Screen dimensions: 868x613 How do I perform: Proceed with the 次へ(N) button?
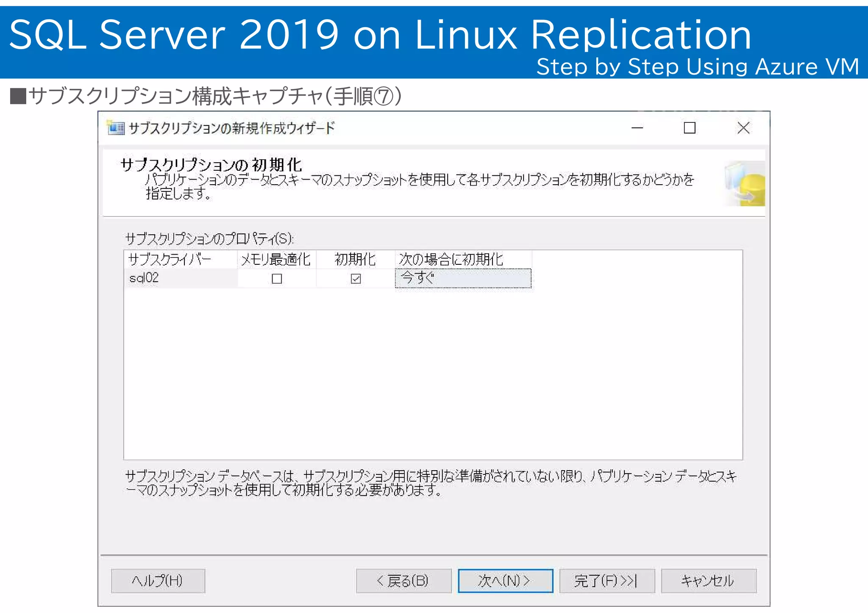505,580
